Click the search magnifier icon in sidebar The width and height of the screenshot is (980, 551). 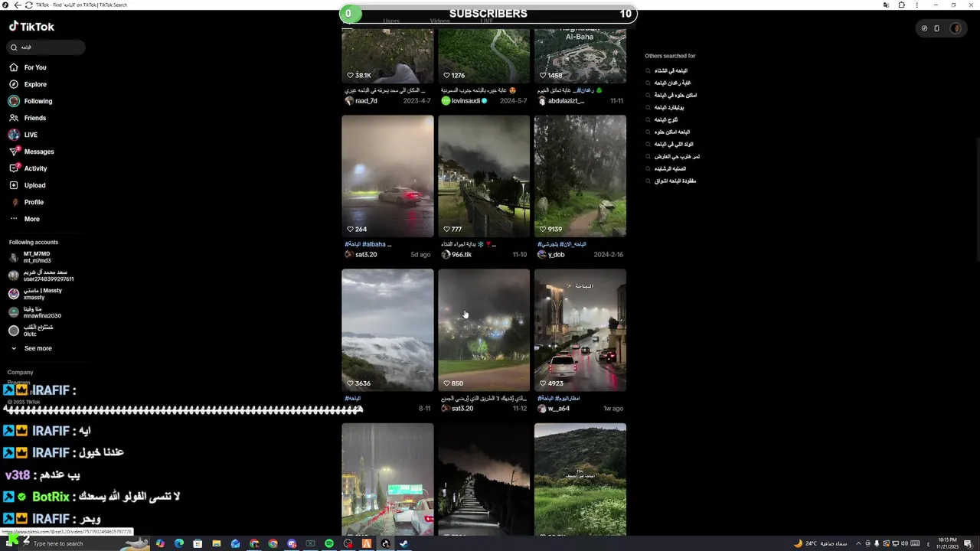14,47
